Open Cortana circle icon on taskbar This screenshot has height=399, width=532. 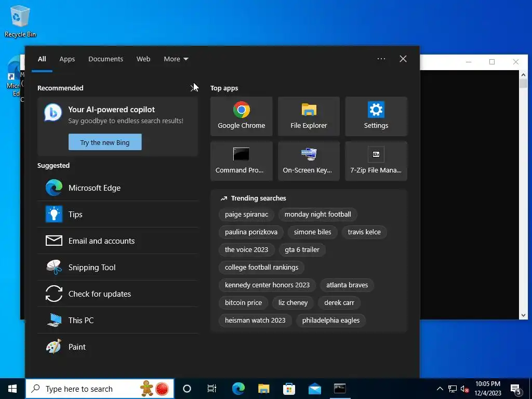click(x=187, y=389)
